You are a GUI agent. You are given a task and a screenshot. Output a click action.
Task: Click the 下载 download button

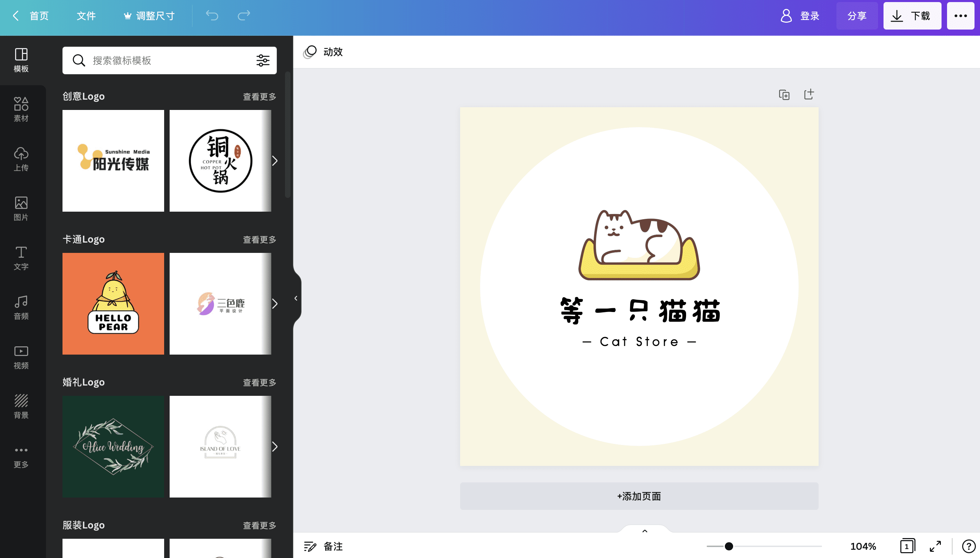point(912,16)
